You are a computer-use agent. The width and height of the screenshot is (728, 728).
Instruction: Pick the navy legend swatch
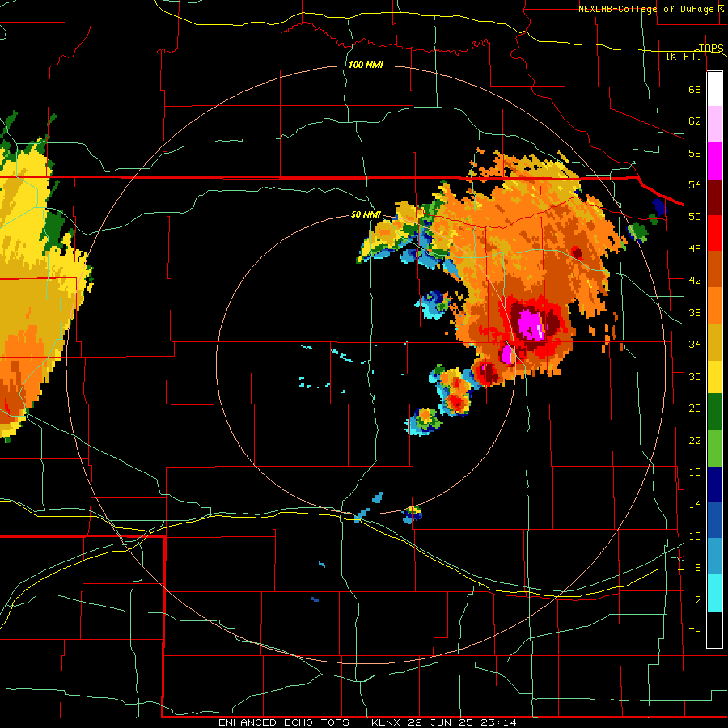coord(714,485)
